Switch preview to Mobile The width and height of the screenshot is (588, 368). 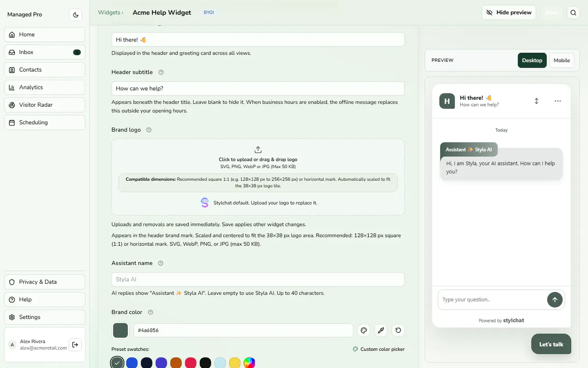coord(562,60)
